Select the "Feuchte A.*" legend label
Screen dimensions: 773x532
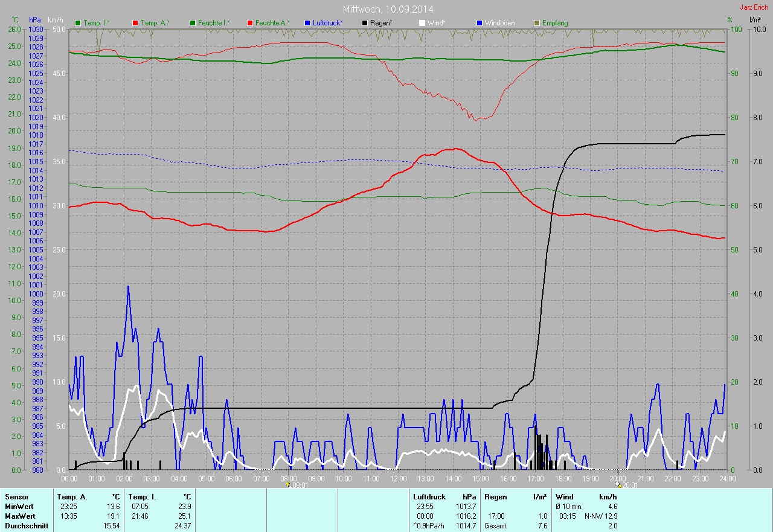[272, 23]
